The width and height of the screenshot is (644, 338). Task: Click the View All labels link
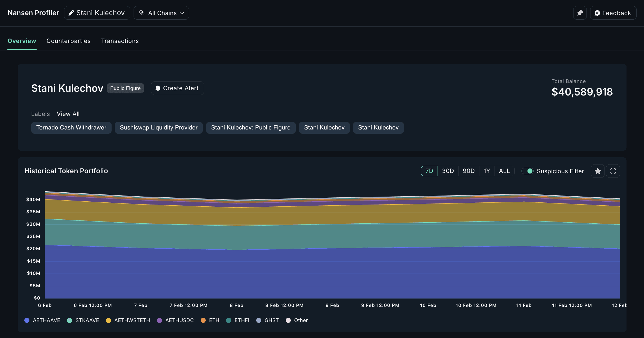pos(68,114)
